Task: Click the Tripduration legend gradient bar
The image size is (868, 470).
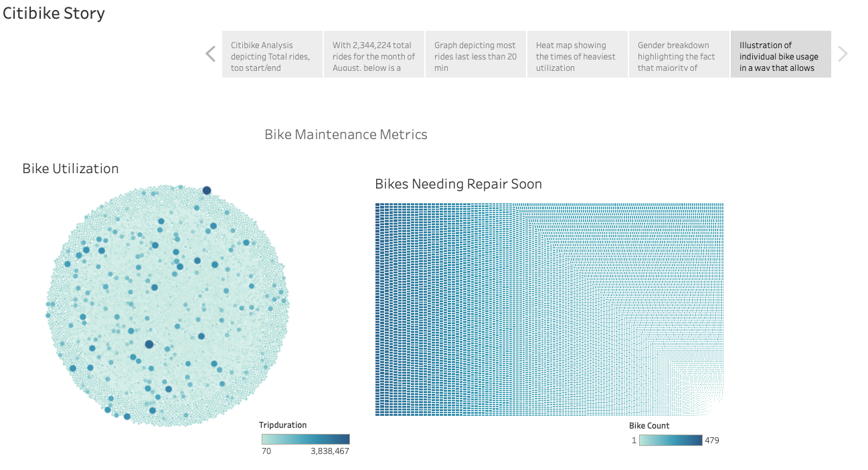Action: (305, 439)
